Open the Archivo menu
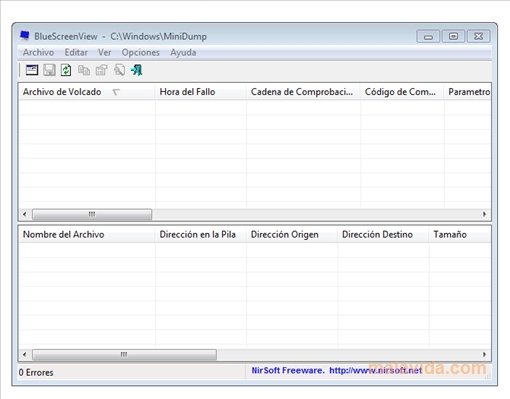This screenshot has width=510, height=399. [x=38, y=52]
